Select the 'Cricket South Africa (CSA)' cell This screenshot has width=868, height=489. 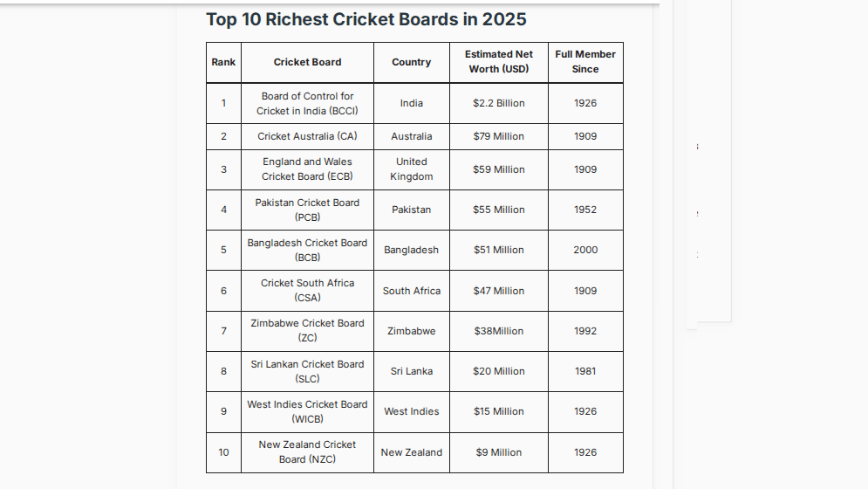click(x=307, y=290)
